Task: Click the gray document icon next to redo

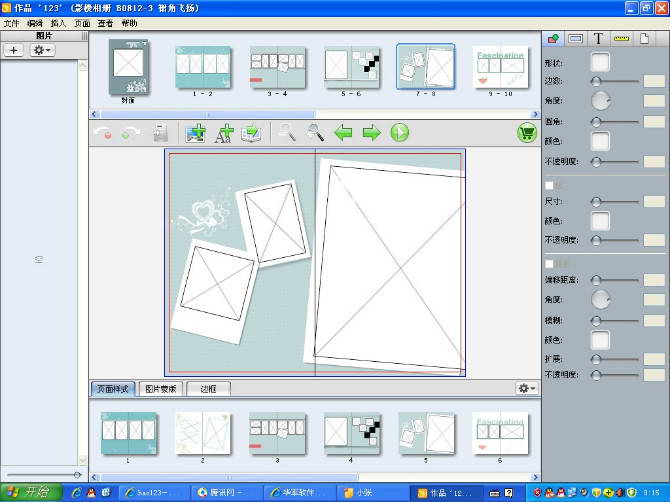Action: click(x=161, y=133)
